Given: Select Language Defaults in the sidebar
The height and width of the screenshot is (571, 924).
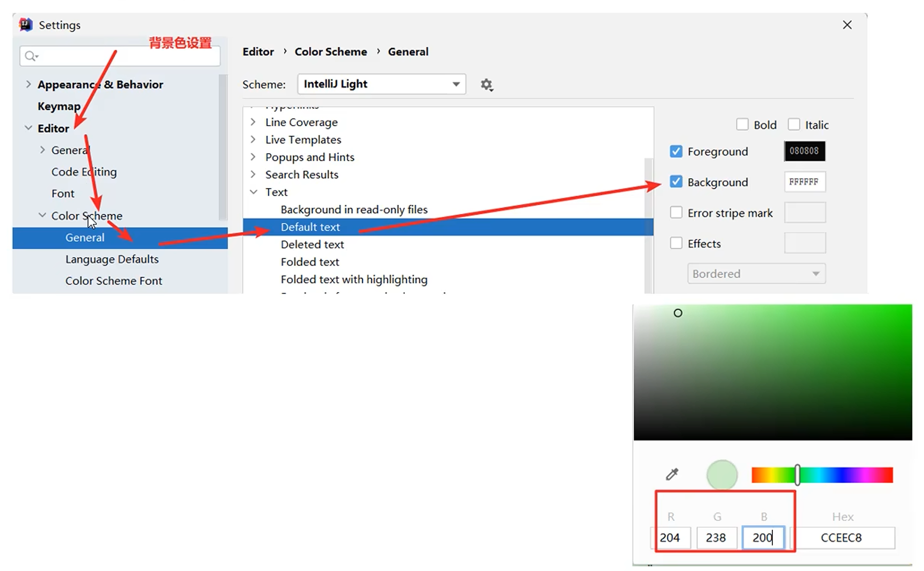Looking at the screenshot, I should pos(112,259).
